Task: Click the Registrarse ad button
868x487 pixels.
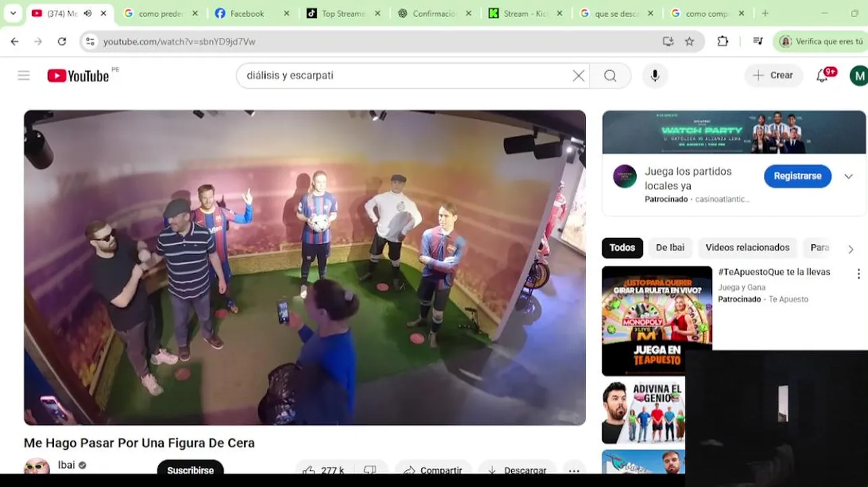Action: (798, 176)
